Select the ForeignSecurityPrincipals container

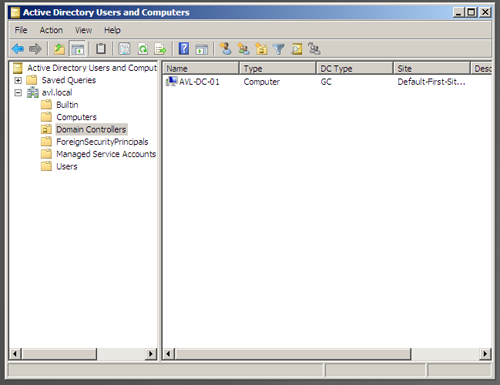(102, 142)
